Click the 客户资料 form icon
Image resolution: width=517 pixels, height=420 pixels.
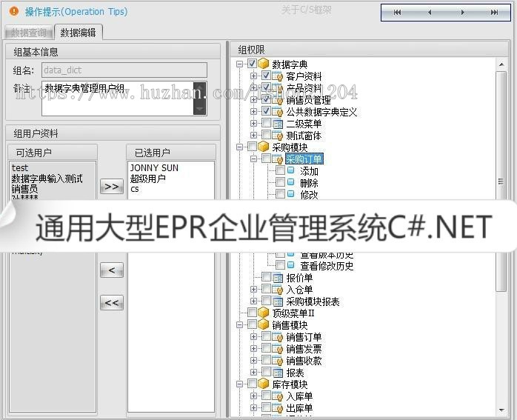click(277, 76)
